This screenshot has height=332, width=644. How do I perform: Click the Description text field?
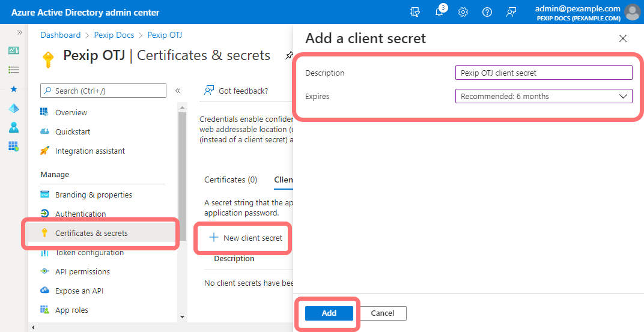click(x=544, y=73)
